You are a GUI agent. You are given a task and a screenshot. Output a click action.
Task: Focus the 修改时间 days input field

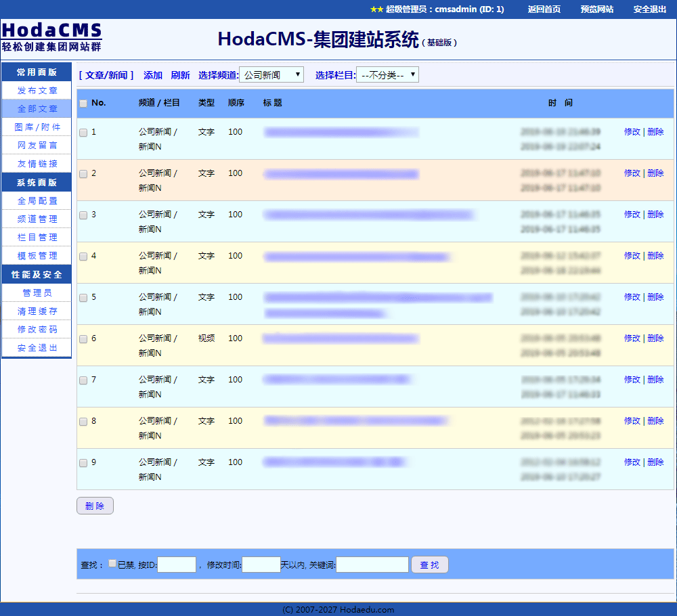point(261,565)
